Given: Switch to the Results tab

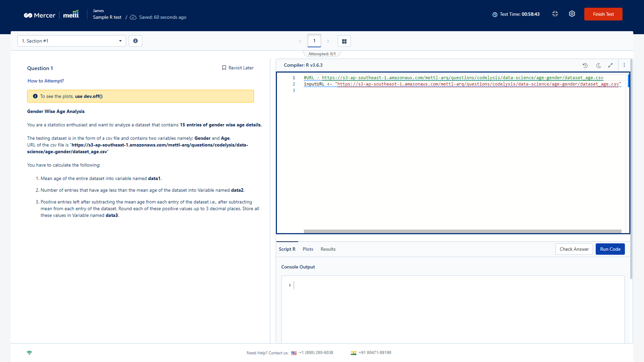Looking at the screenshot, I should click(328, 249).
